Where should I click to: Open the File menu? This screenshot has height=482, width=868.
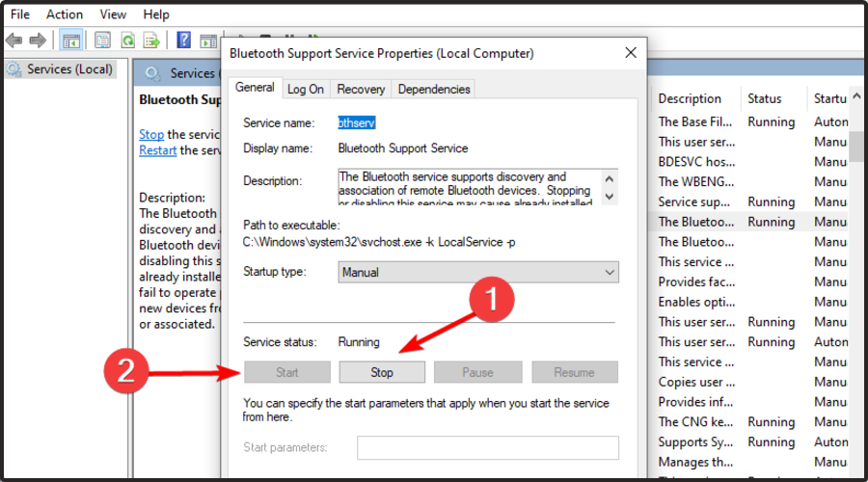(x=20, y=14)
